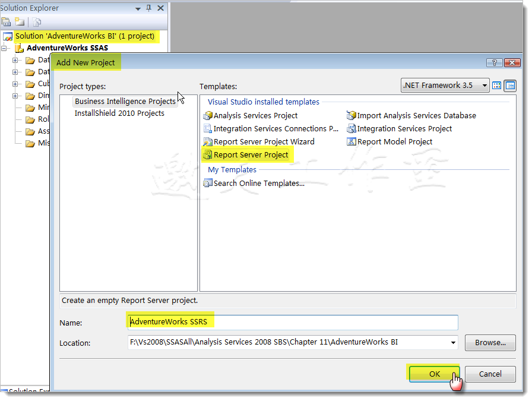
Task: Select Analysis Services Project template
Action: pyautogui.click(x=251, y=115)
